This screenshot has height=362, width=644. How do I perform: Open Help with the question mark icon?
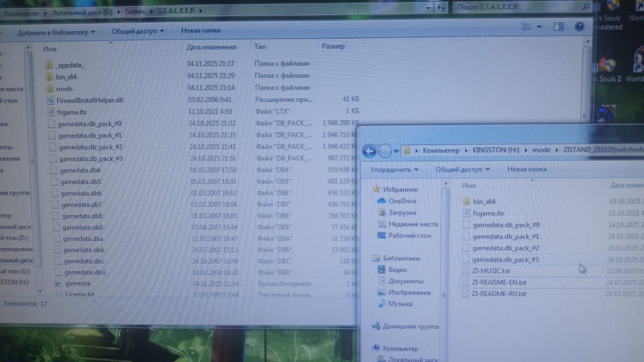click(579, 27)
